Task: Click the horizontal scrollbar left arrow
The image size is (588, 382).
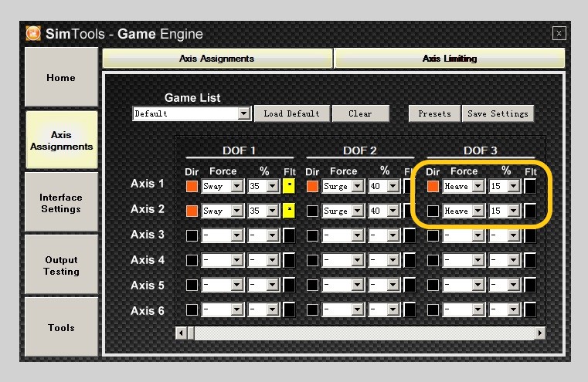Action: [x=182, y=333]
